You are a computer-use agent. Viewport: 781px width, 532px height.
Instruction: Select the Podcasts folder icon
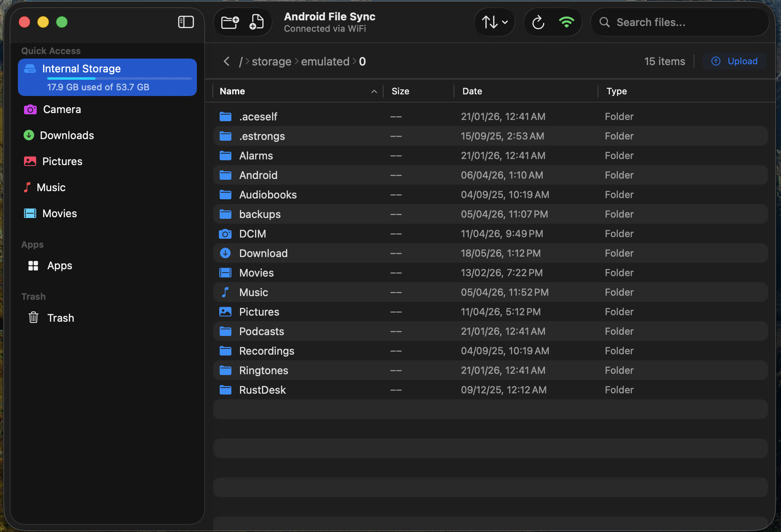point(225,331)
